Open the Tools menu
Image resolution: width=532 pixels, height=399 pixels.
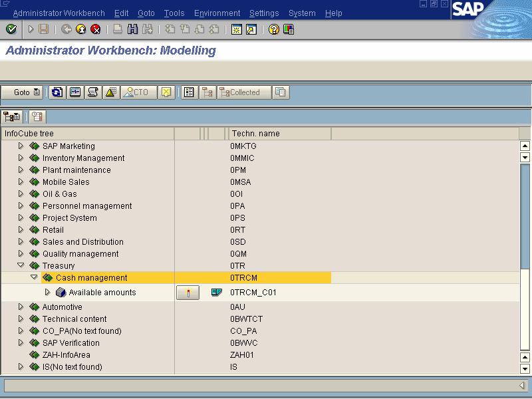(x=174, y=13)
